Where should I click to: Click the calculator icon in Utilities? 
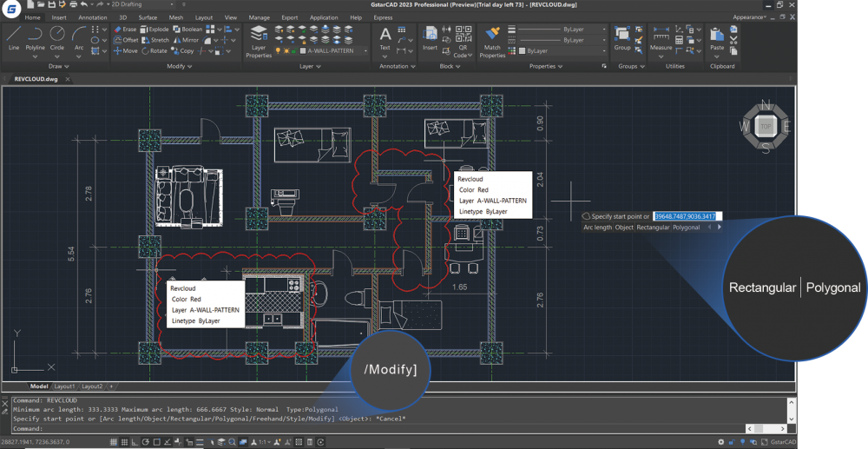click(680, 40)
